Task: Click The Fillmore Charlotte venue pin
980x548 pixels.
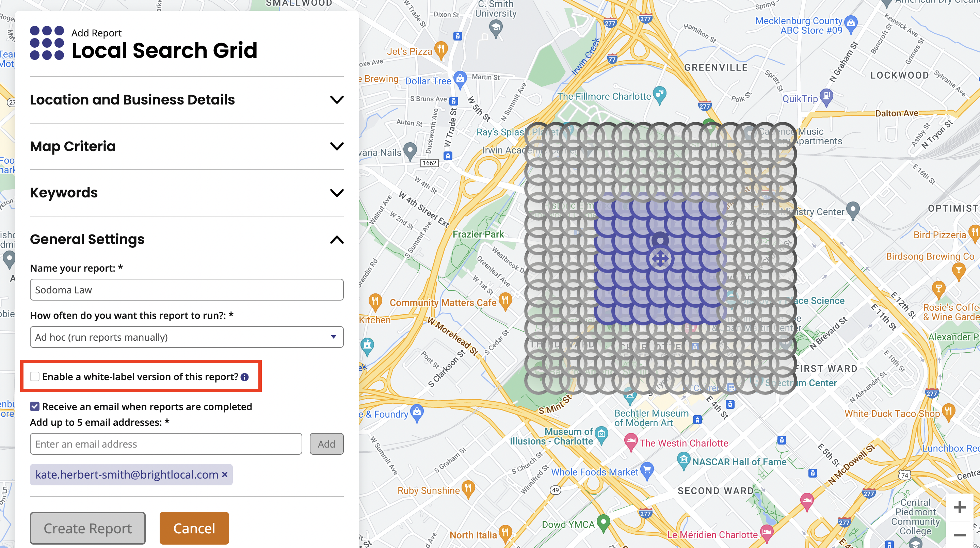Action: click(x=660, y=95)
